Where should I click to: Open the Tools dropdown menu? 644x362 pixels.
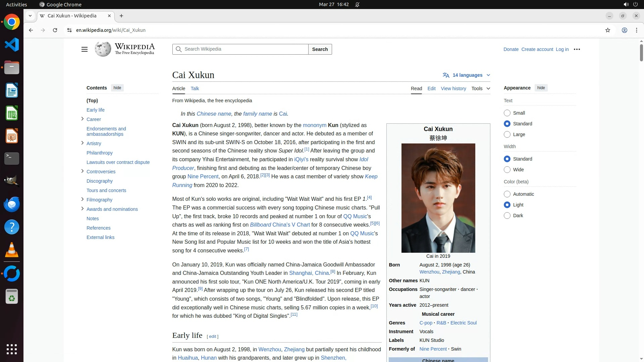(480, 88)
